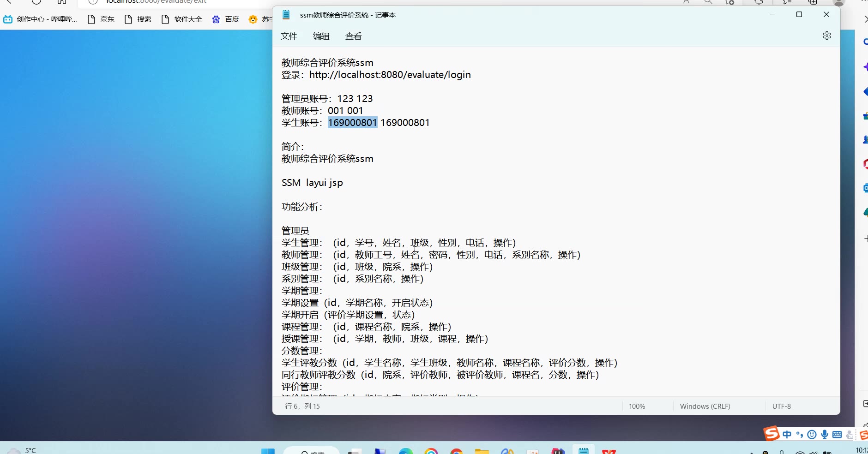Screen dimensions: 868x454
Task: Open the 查看 menu
Action: click(x=353, y=36)
